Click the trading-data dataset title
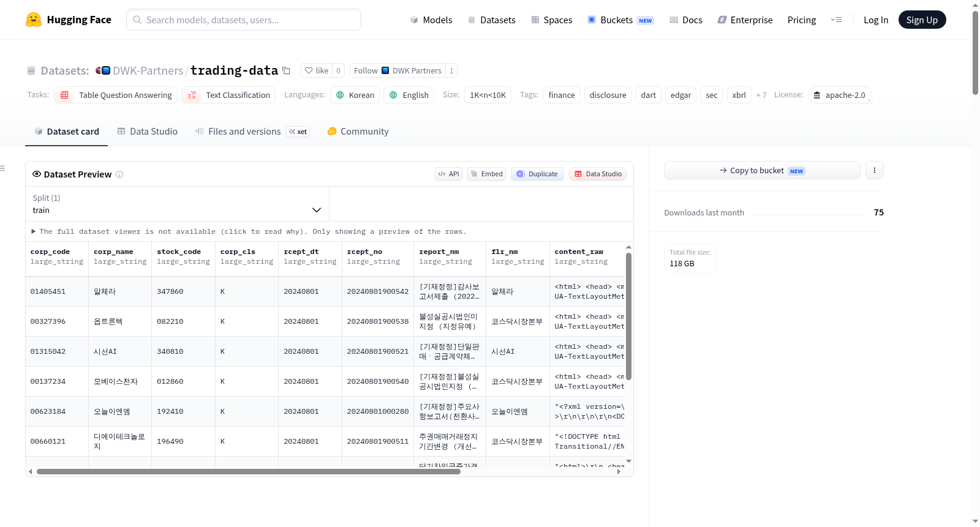980x527 pixels. coord(234,70)
